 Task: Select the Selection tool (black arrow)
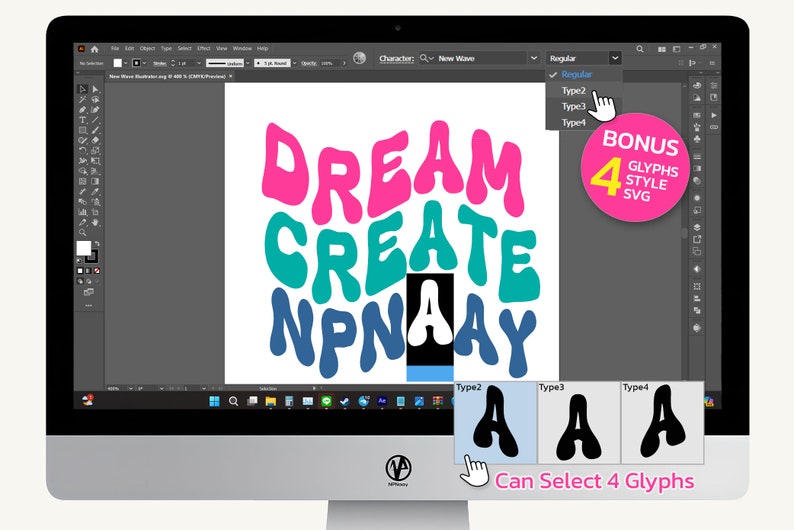point(83,89)
